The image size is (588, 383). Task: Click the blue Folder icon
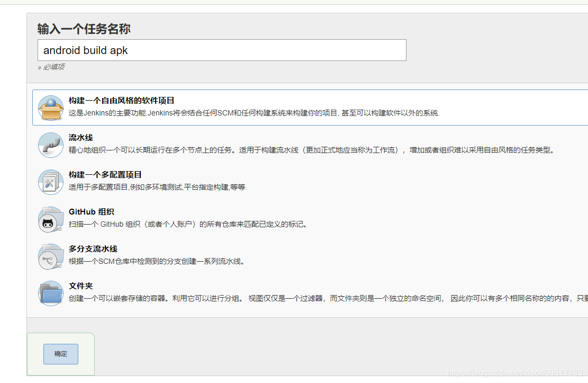tap(51, 293)
